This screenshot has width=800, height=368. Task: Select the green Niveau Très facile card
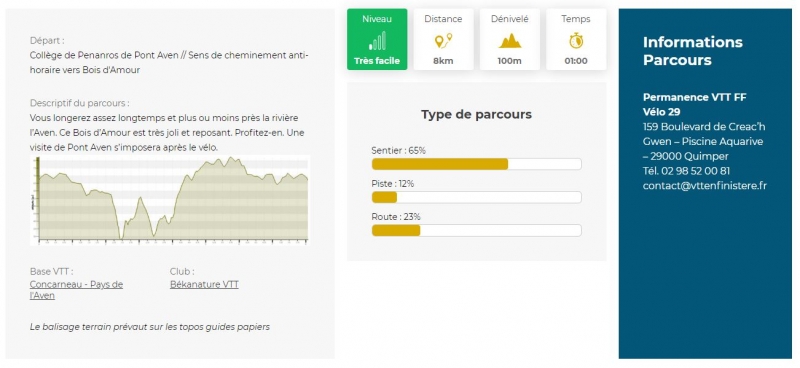point(377,39)
